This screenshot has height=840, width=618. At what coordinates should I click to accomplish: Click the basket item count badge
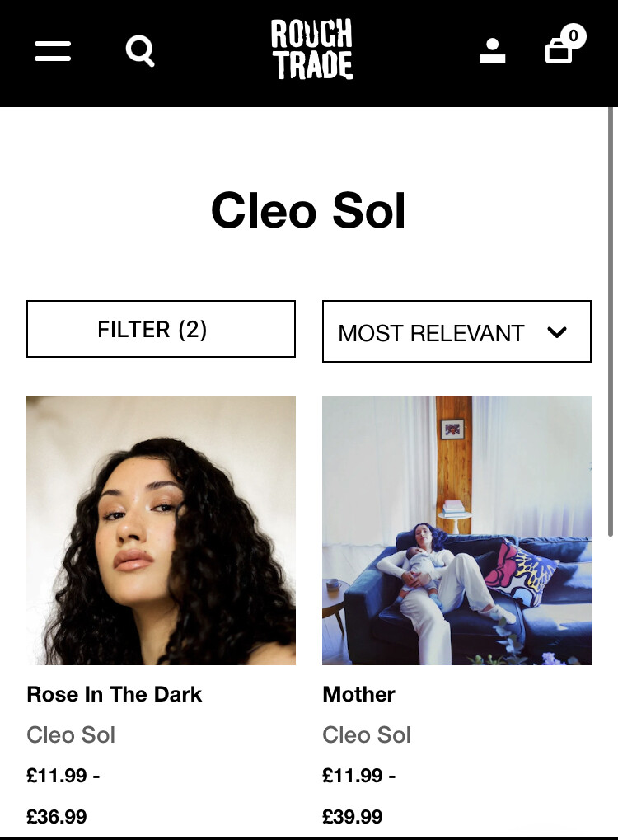(x=573, y=36)
